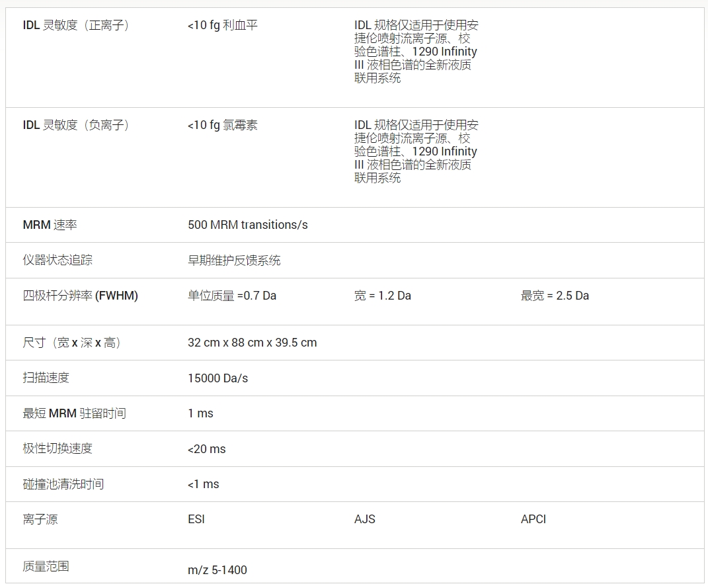Click the IDL note in the 正离子 row
The height and width of the screenshot is (588, 708).
point(416,52)
